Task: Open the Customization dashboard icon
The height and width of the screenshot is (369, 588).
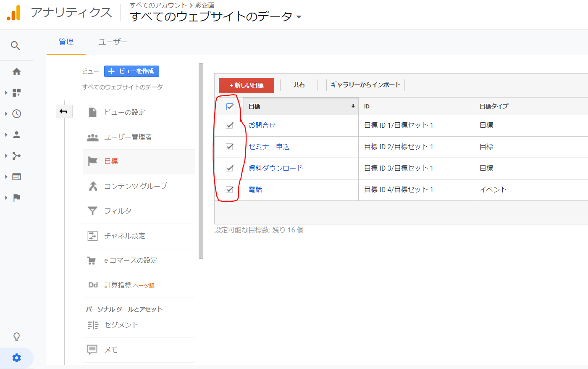Action: (16, 92)
